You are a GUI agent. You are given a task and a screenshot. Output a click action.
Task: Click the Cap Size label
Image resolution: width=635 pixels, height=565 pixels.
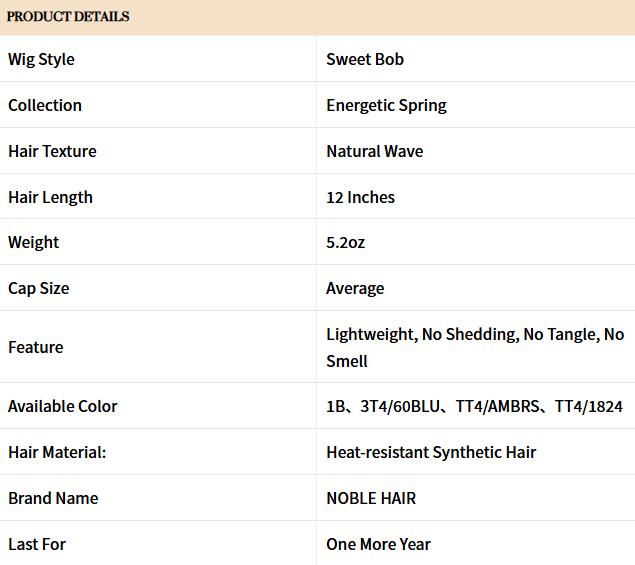click(38, 288)
